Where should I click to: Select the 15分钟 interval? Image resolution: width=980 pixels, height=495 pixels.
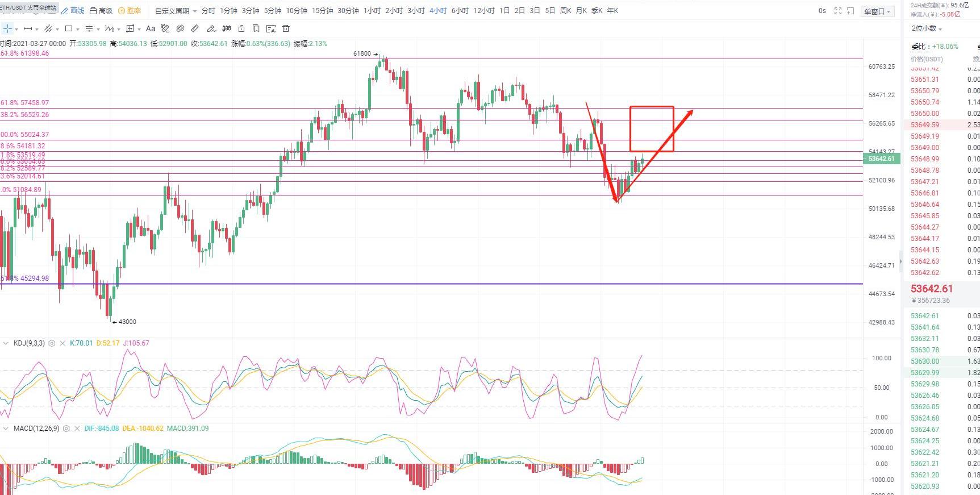pyautogui.click(x=322, y=11)
